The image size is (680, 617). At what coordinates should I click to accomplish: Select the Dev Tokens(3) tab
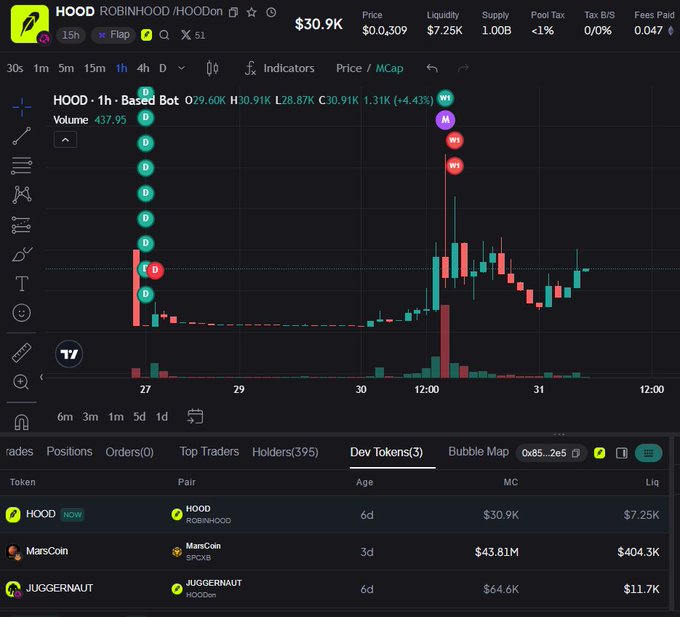tap(386, 452)
